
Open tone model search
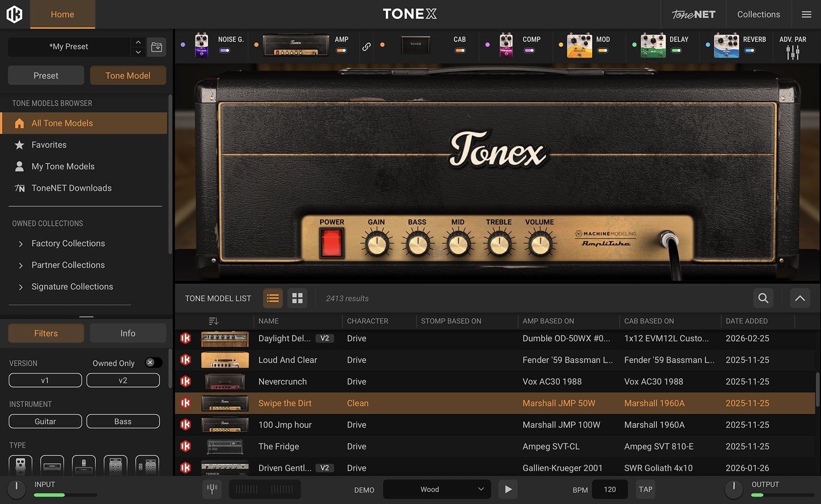click(763, 298)
